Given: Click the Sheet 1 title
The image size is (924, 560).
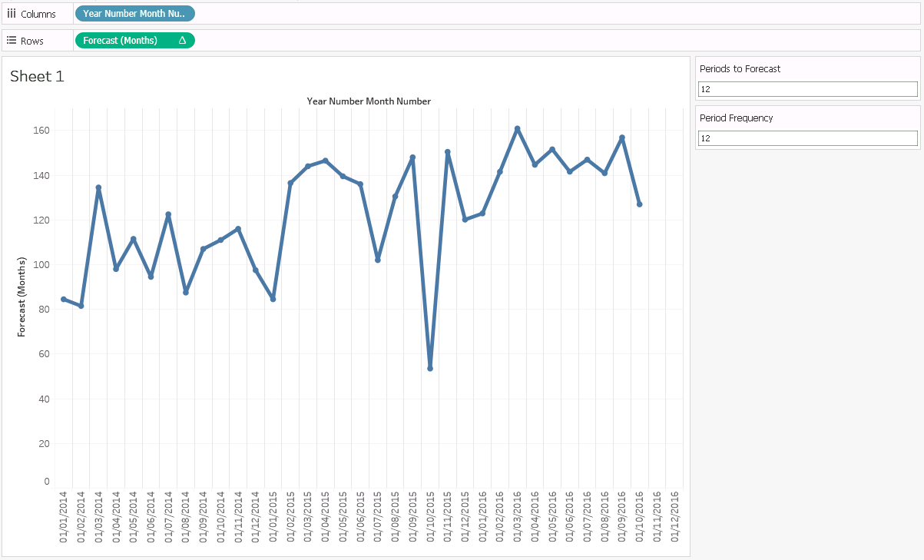Looking at the screenshot, I should 37,76.
